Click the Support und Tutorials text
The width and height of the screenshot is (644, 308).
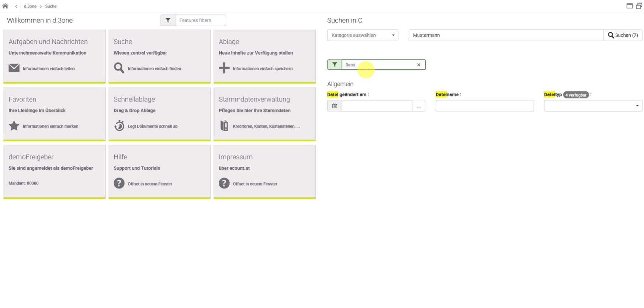(x=137, y=168)
